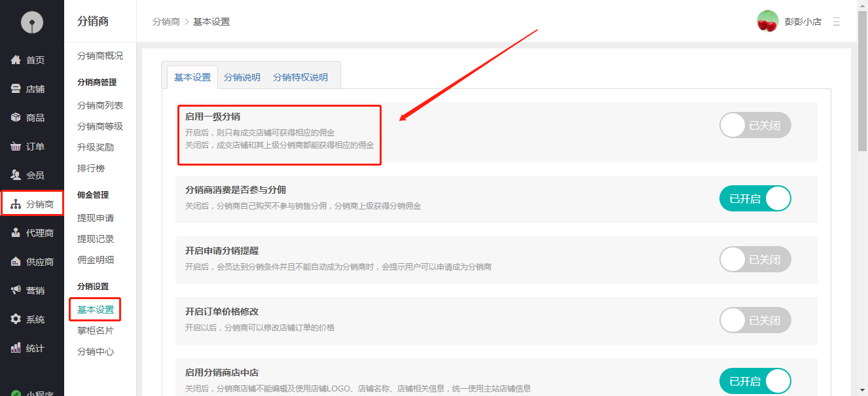Click the 订单 orders icon
Image resolution: width=868 pixels, height=396 pixels.
tap(16, 146)
